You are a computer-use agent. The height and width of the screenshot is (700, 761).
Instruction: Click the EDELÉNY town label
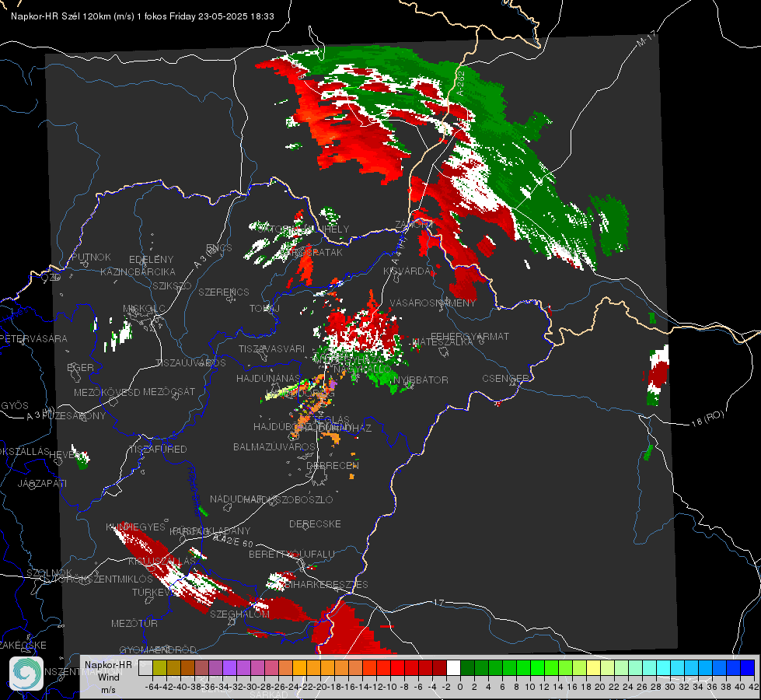tap(151, 260)
